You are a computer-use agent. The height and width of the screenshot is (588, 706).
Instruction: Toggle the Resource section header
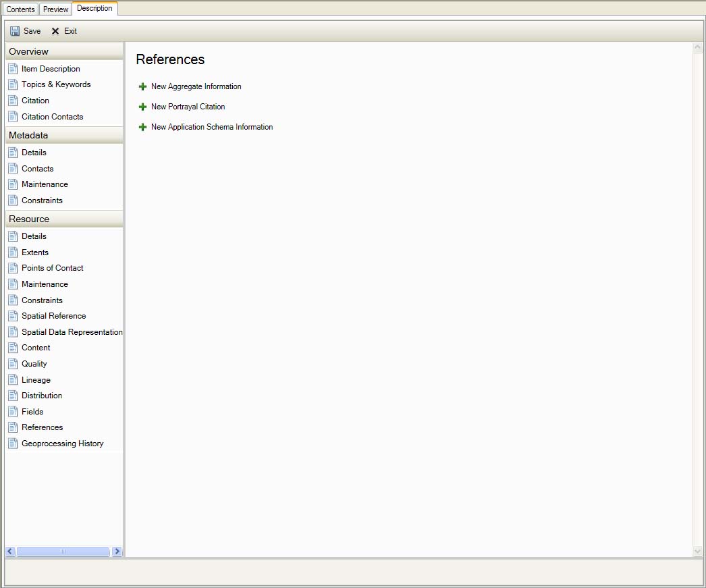point(63,219)
